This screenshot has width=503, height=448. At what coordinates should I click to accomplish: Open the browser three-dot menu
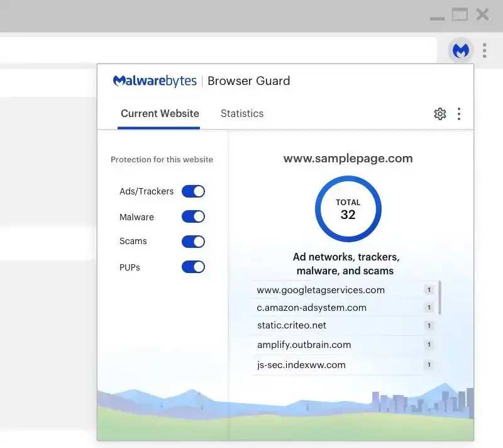coord(484,50)
